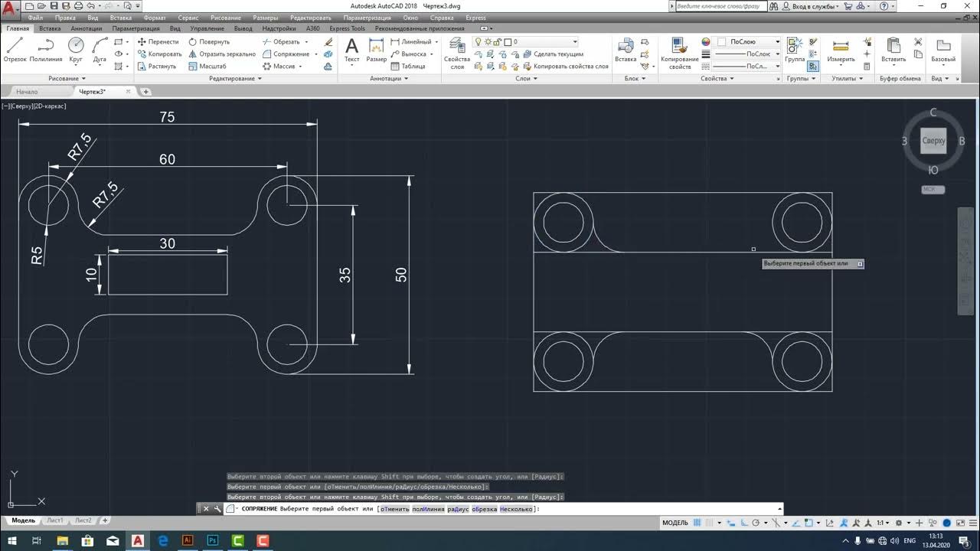This screenshot has height=551, width=980.
Task: Switch to the Лист1 layout tab
Action: 54,520
